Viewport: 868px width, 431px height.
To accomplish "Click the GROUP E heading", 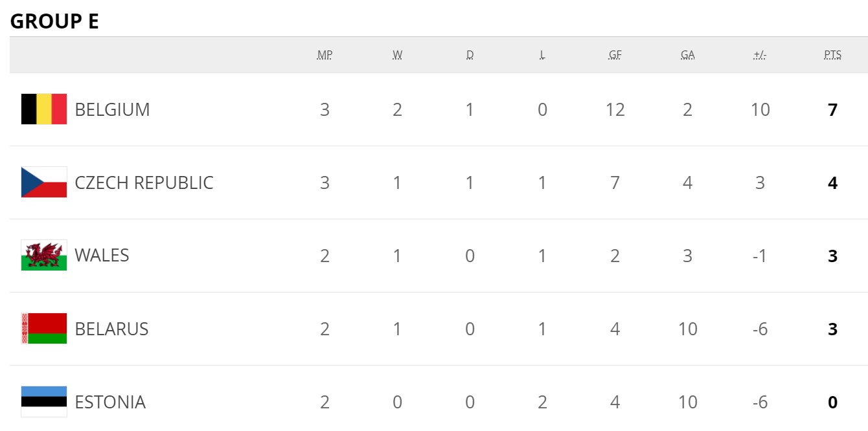I will (x=54, y=21).
